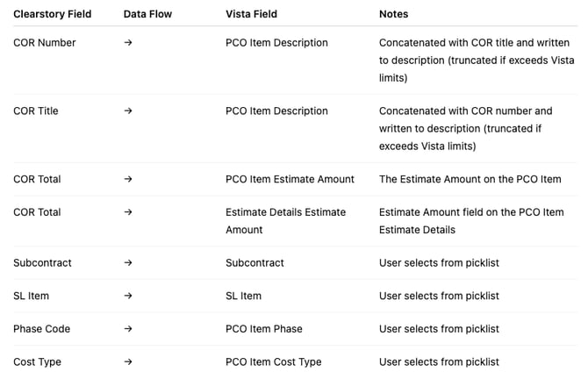Select the arrow icon in the SL Item row
This screenshot has width=588, height=386.
(x=128, y=296)
